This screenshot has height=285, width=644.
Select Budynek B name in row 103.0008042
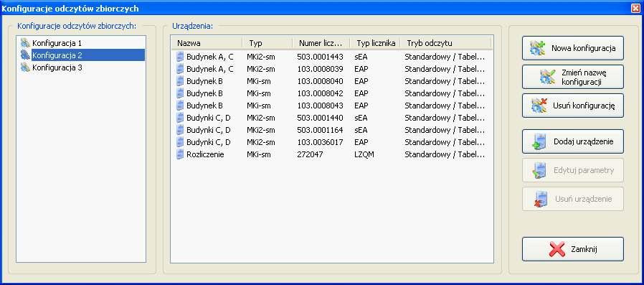pyautogui.click(x=204, y=93)
